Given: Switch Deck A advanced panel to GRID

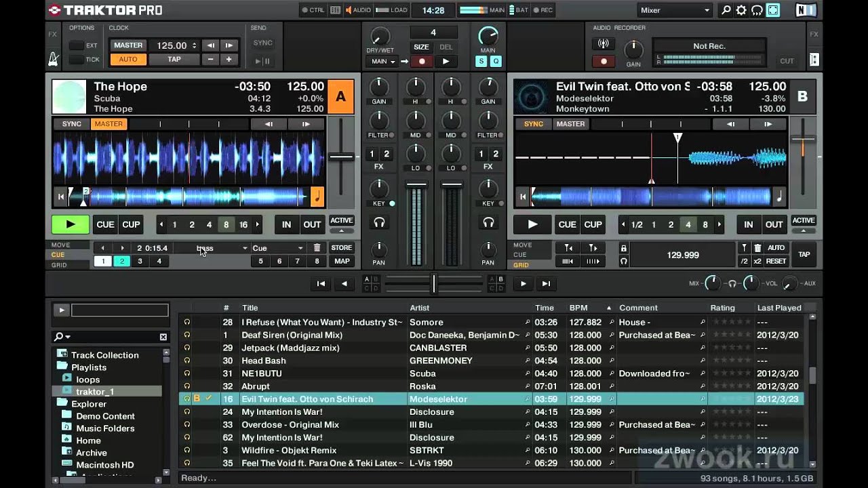Looking at the screenshot, I should click(x=59, y=265).
